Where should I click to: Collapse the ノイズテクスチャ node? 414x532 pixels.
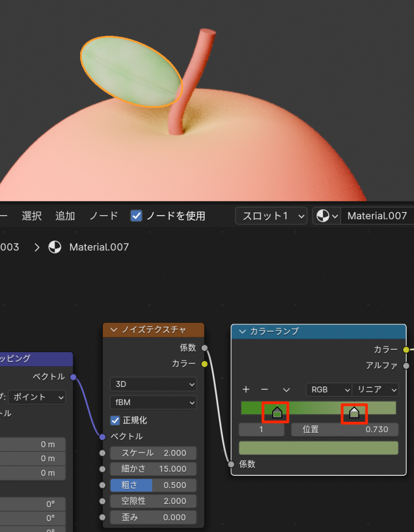coord(114,330)
